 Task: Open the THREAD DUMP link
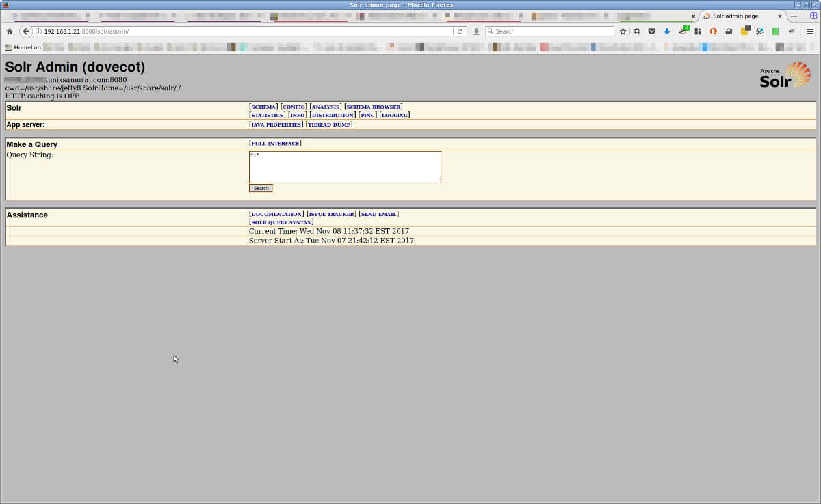pos(329,124)
